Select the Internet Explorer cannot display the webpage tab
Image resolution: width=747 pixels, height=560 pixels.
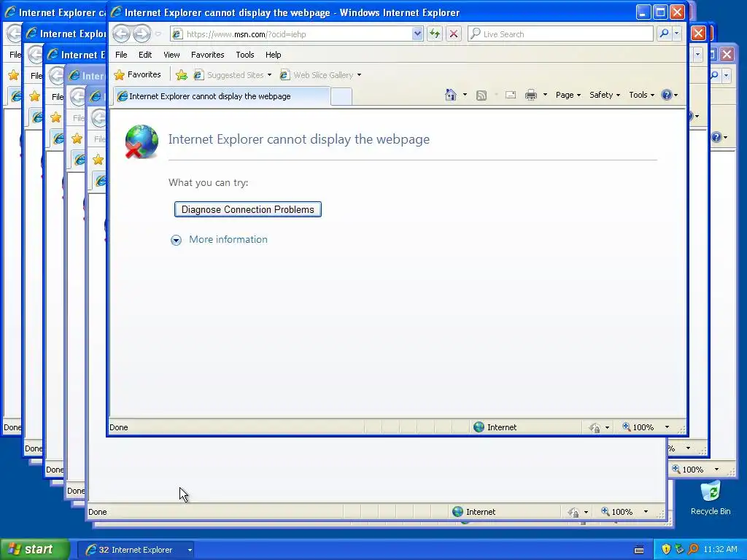(x=222, y=96)
